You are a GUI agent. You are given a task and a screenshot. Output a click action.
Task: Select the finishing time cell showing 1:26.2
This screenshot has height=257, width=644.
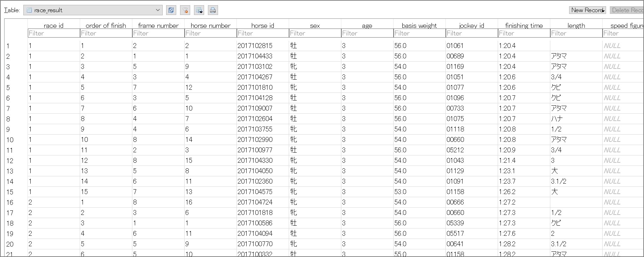tap(507, 192)
